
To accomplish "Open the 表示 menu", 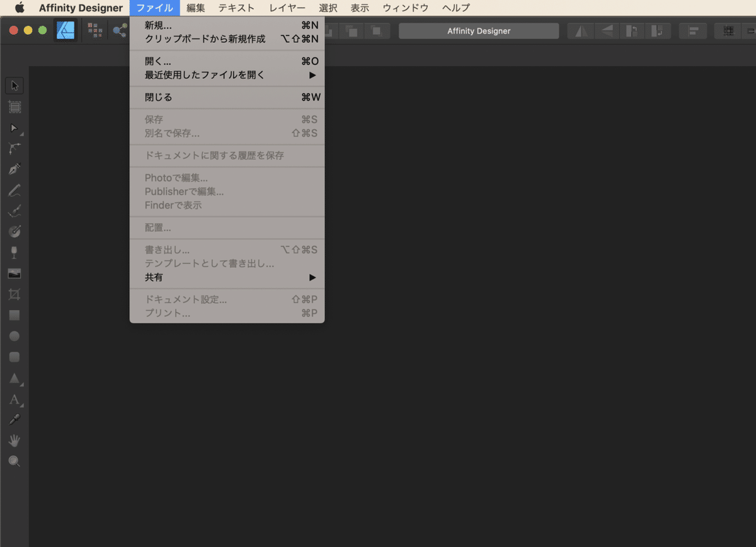I will [360, 8].
